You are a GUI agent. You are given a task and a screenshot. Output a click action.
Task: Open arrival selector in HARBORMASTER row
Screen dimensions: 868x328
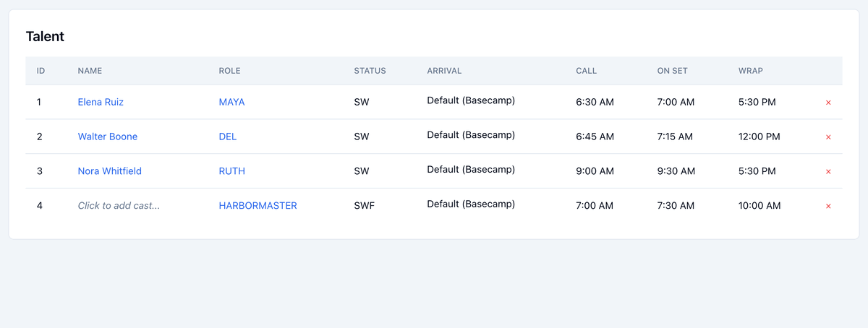tap(471, 204)
